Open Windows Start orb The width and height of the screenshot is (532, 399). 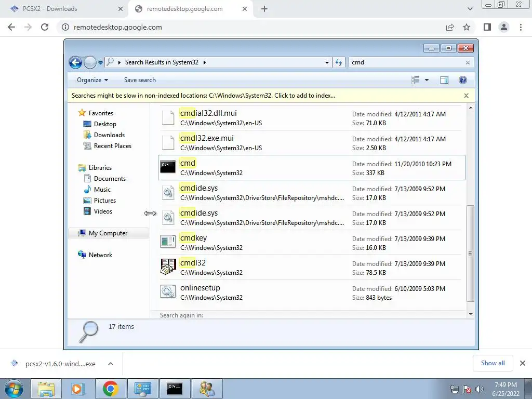tap(14, 389)
